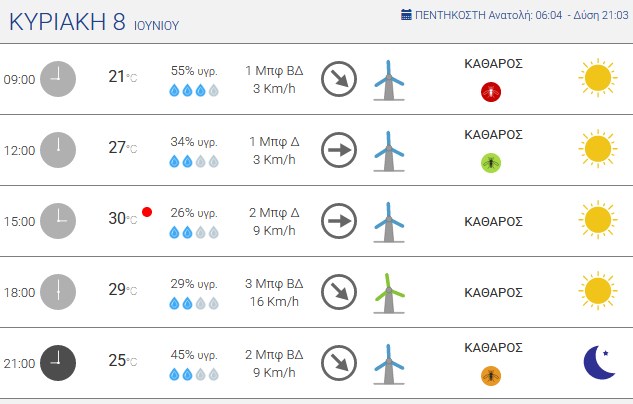Click the east-pointing wind arrow at 15:00
Image resolution: width=633 pixels, height=404 pixels.
(339, 221)
